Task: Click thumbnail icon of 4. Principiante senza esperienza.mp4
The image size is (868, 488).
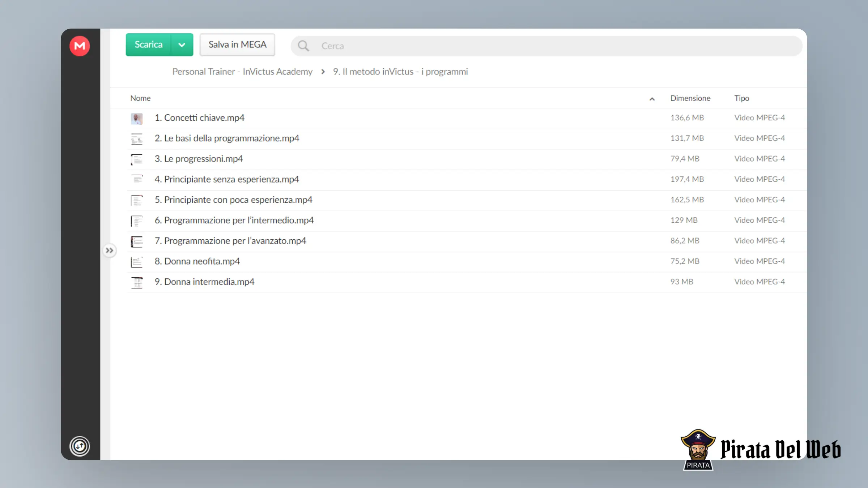Action: (x=137, y=179)
